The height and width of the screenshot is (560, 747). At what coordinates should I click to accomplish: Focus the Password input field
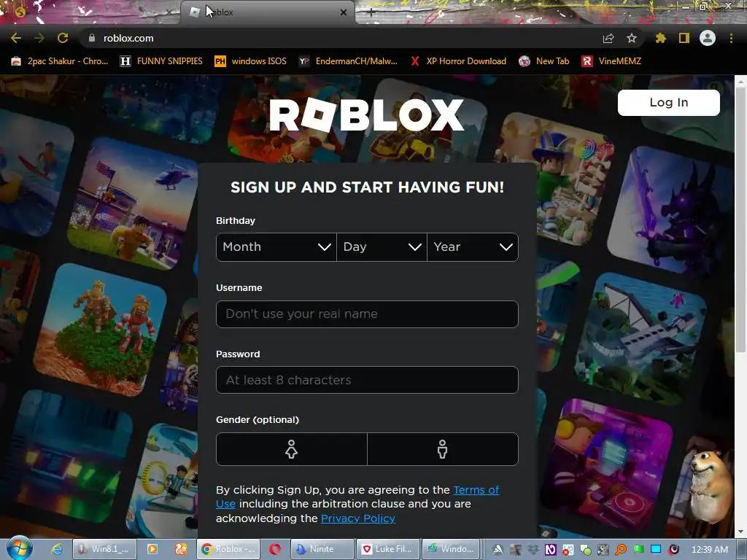click(x=367, y=380)
